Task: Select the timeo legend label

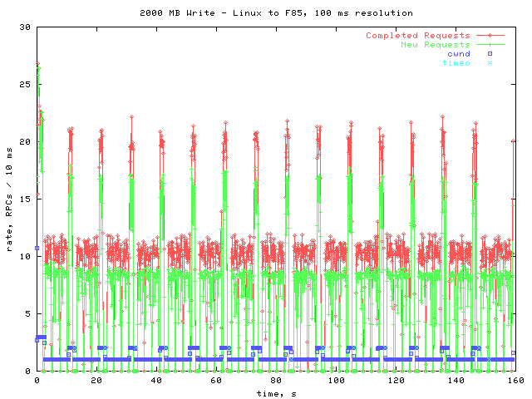Action: (x=458, y=63)
